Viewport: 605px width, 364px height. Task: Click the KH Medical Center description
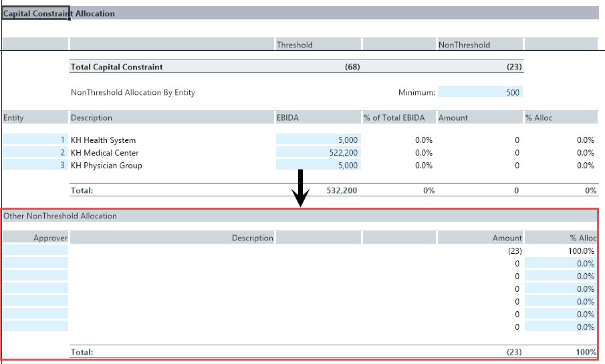[x=105, y=153]
